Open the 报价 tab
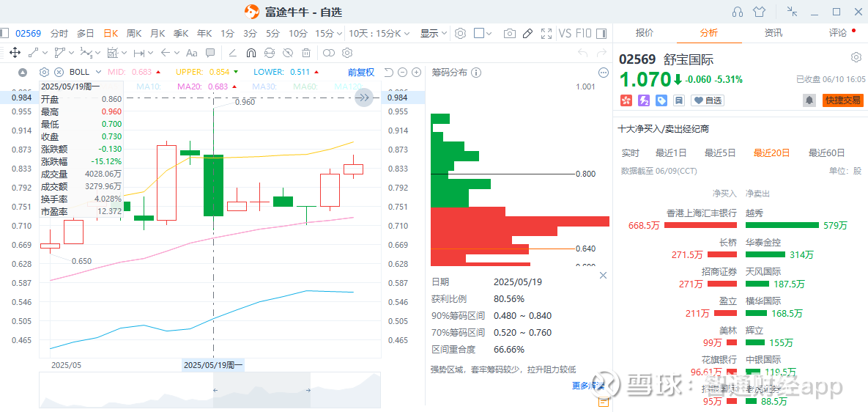 [645, 33]
